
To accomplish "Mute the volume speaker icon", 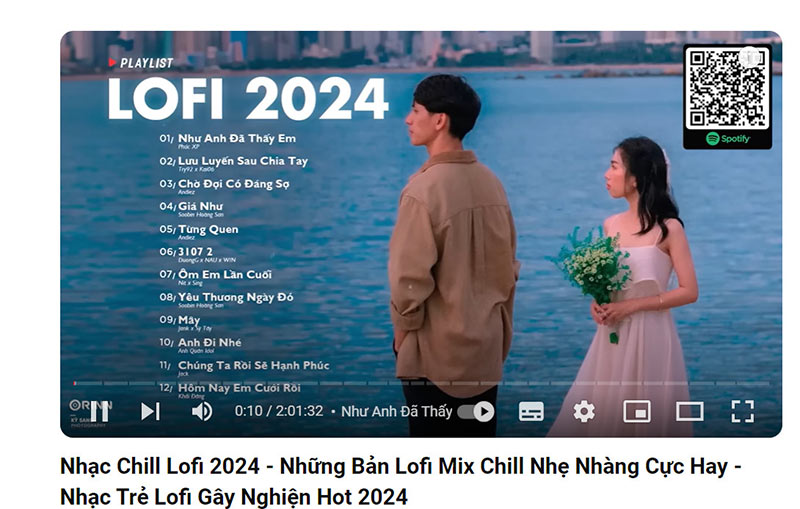I will point(202,411).
